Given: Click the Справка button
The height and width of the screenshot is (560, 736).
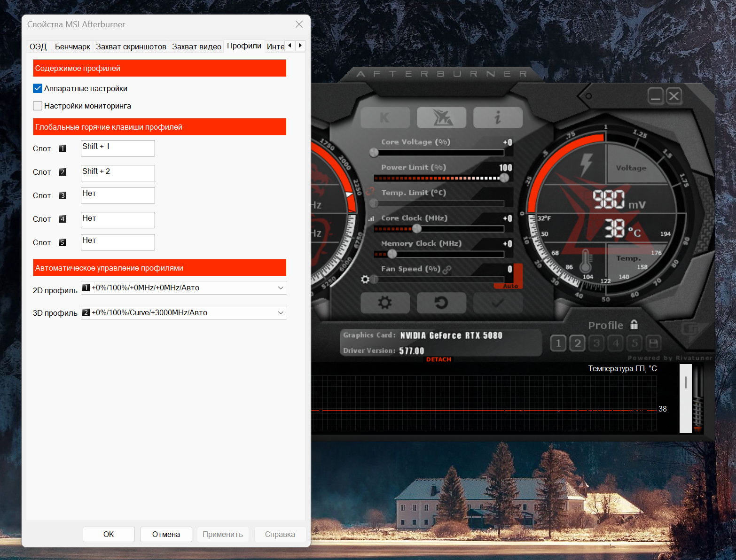Looking at the screenshot, I should click(x=280, y=534).
